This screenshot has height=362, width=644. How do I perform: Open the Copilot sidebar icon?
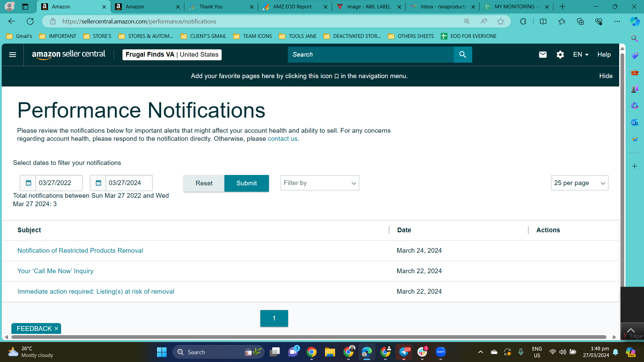pos(635,21)
